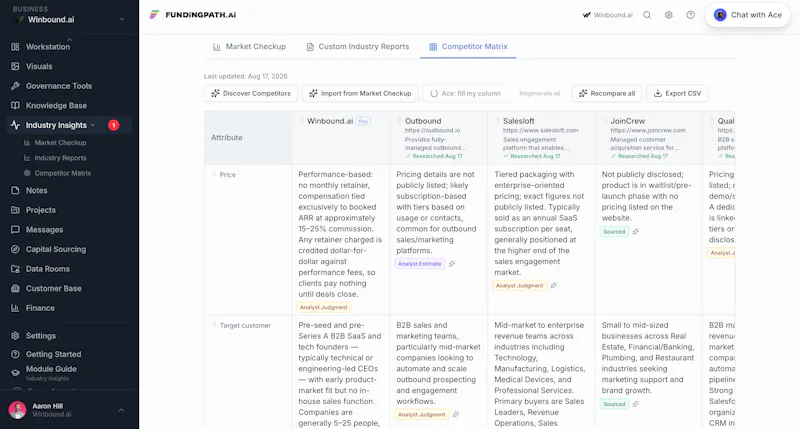
Task: Open the www.salesloft.com link
Action: pos(540,130)
